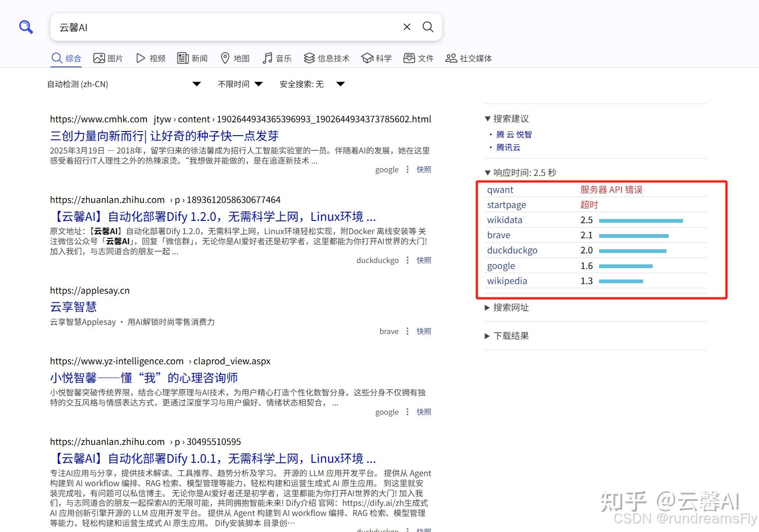Clear the search text using the X icon

pos(406,27)
